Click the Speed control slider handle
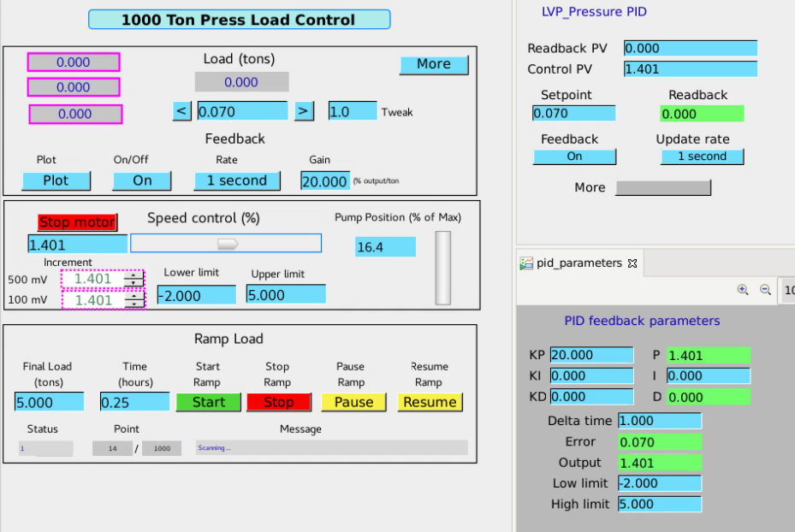795x532 pixels. [227, 245]
